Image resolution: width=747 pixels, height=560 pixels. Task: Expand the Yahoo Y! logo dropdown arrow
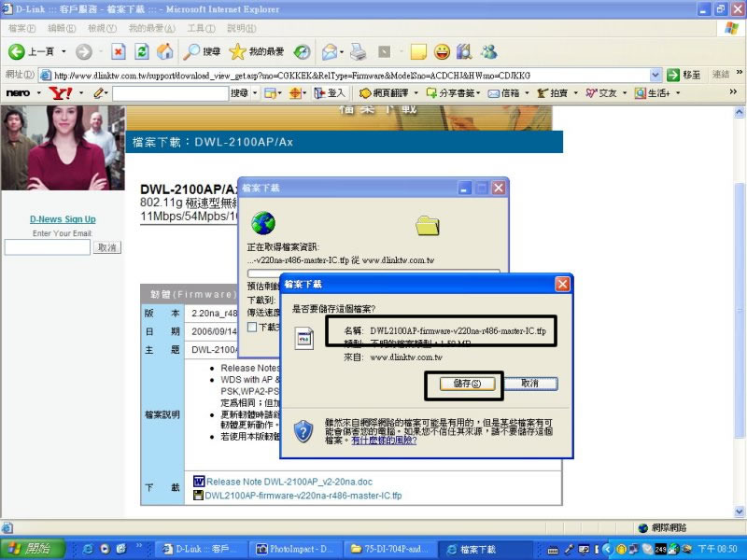[x=81, y=92]
